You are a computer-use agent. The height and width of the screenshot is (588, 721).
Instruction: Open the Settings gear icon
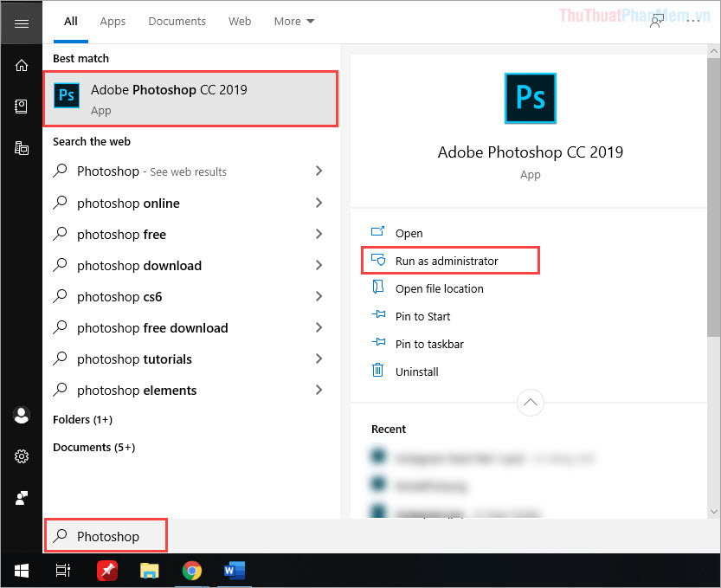pos(22,456)
